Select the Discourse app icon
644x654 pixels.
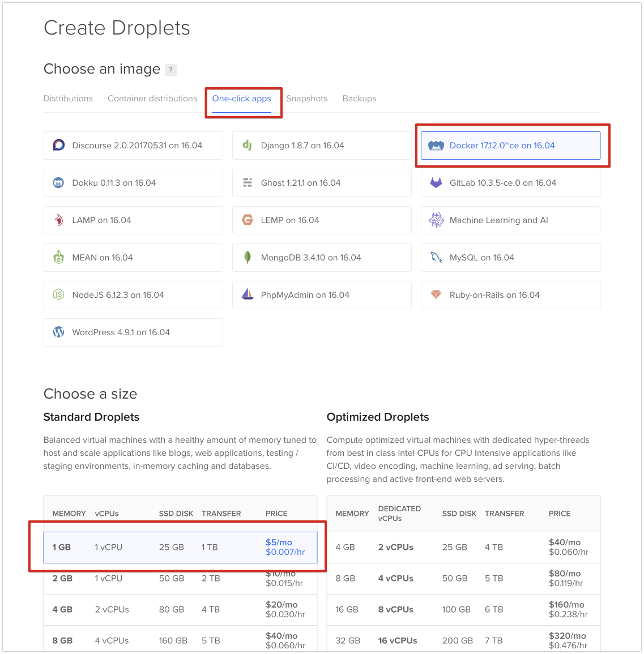(59, 145)
